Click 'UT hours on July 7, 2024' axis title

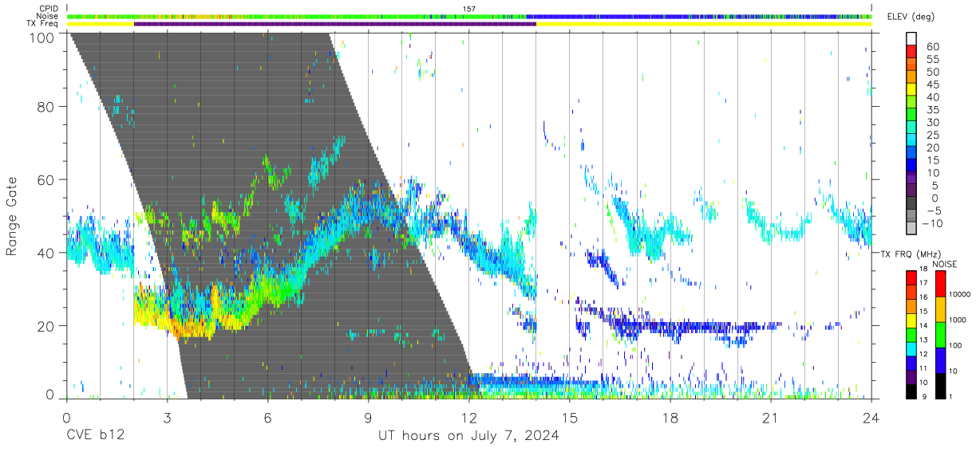pos(468,436)
